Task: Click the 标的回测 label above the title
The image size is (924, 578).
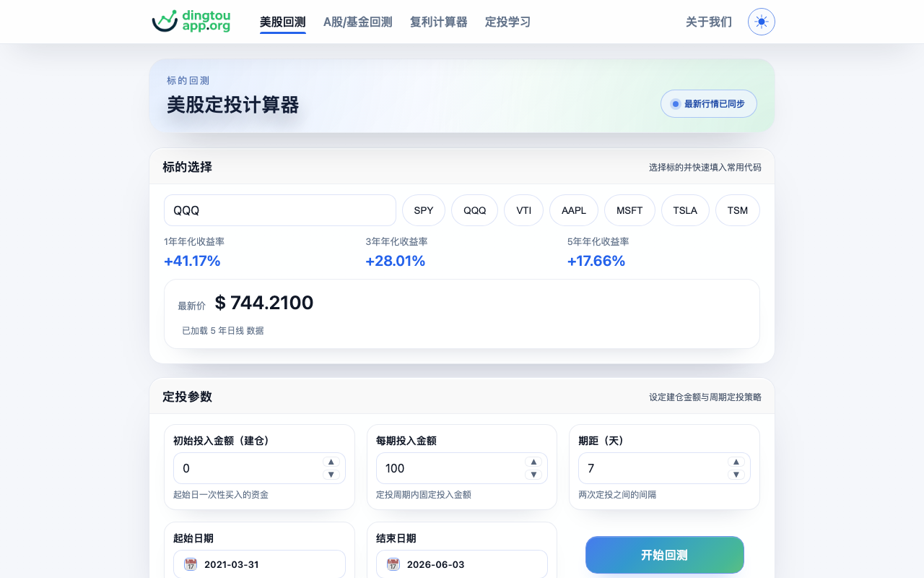Action: click(x=188, y=81)
